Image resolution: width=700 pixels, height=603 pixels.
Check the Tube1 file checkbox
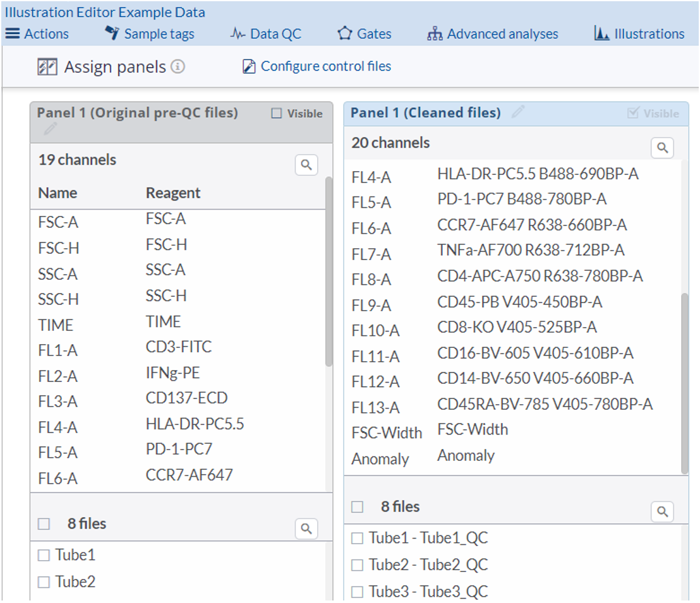coord(44,555)
